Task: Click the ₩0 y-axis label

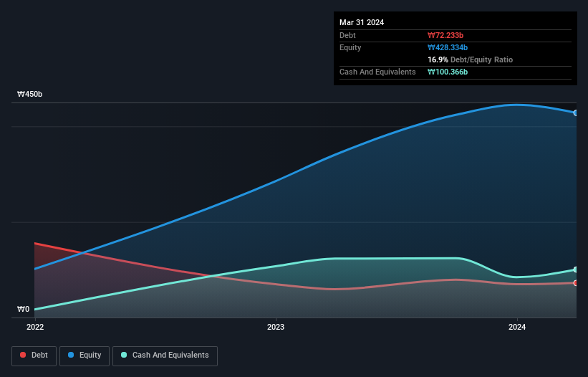Action: pyautogui.click(x=23, y=309)
